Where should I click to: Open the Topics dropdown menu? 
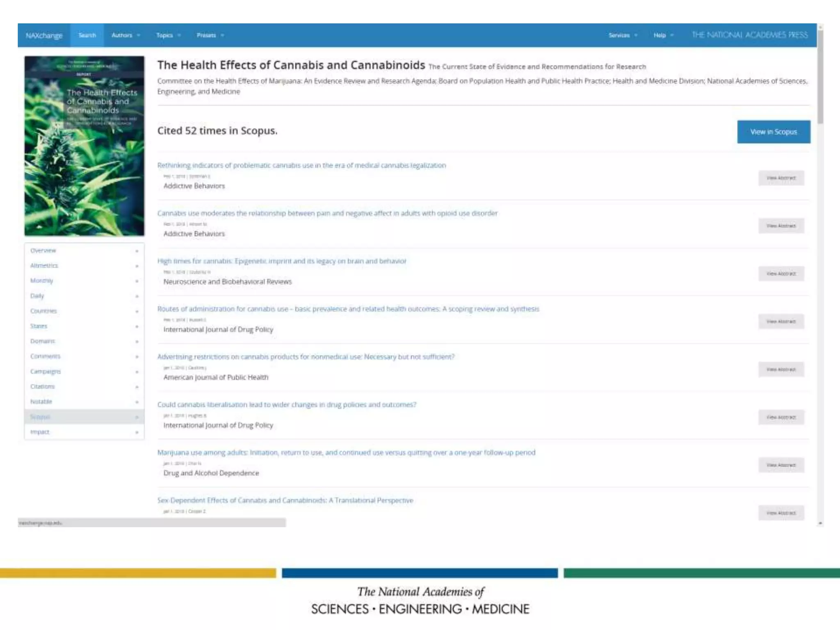tap(168, 35)
